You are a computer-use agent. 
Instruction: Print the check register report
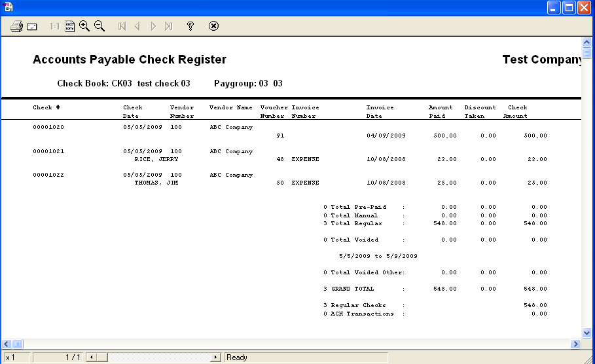pyautogui.click(x=16, y=26)
